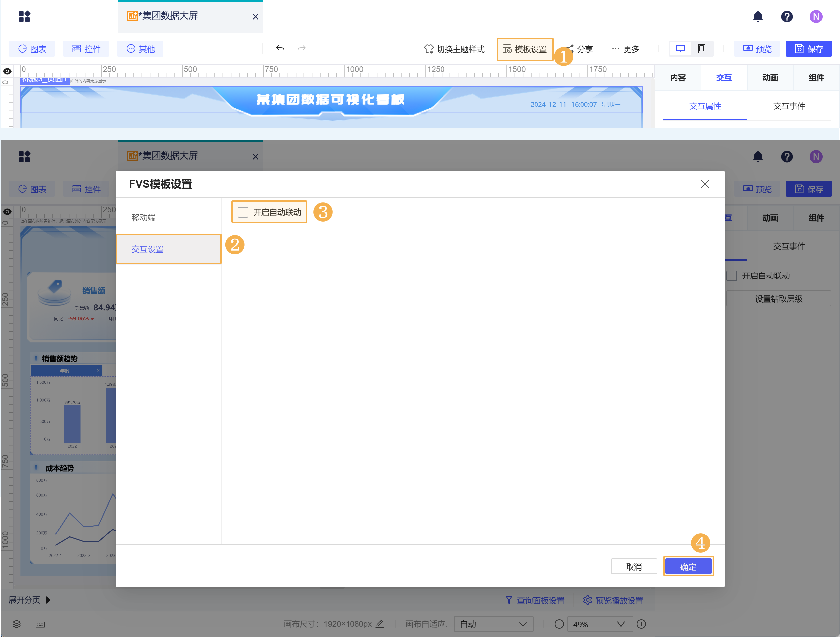Click dimmed 图表 button behind the dialog

click(x=32, y=189)
